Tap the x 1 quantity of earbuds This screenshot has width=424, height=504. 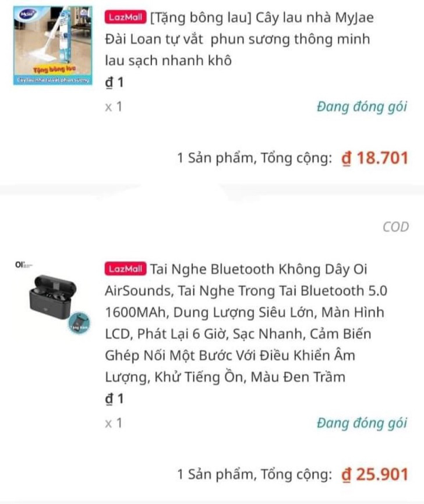pos(114,423)
